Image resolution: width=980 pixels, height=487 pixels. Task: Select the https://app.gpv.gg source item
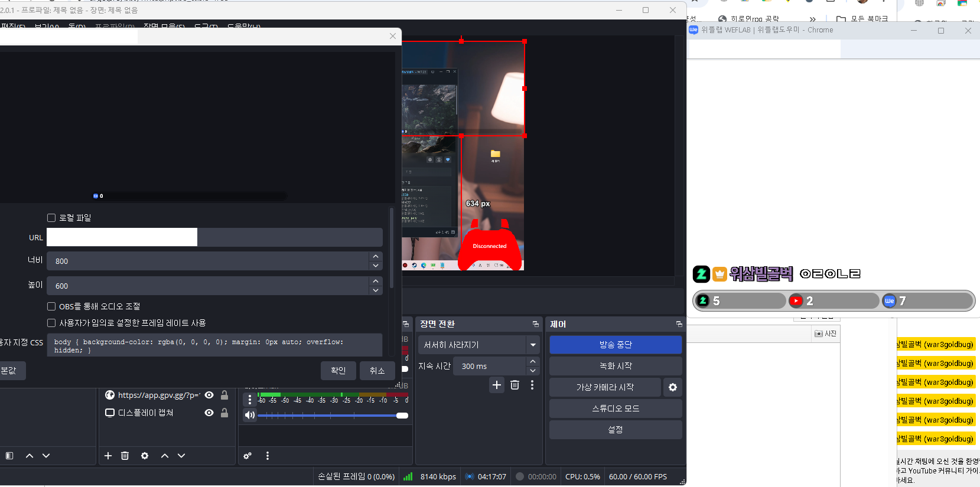coord(158,395)
